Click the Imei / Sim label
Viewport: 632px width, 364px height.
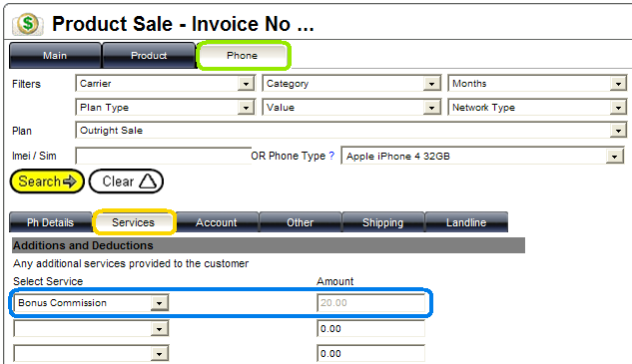[x=34, y=156]
